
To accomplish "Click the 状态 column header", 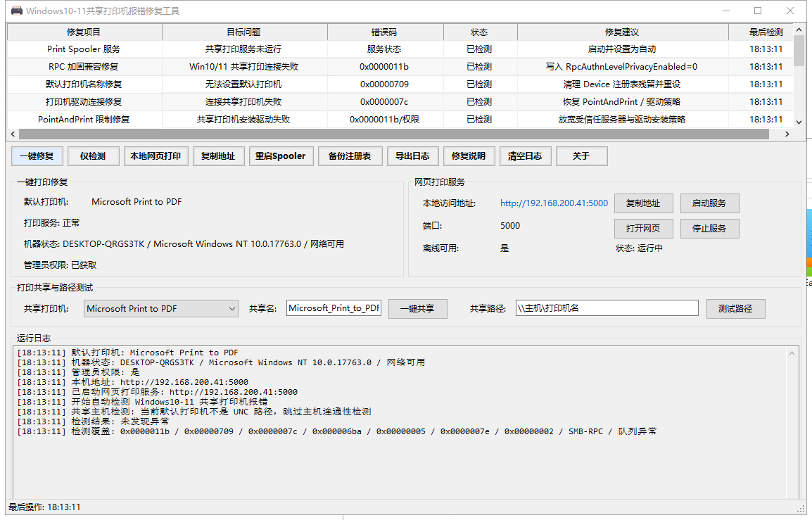I will click(479, 32).
